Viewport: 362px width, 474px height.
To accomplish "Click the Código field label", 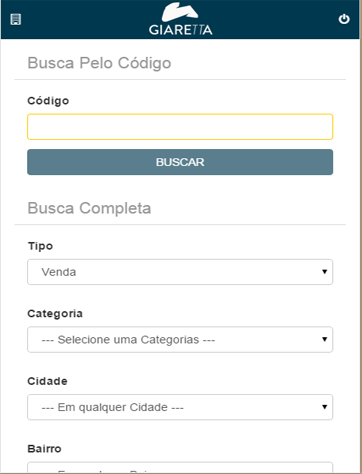I will click(x=48, y=101).
